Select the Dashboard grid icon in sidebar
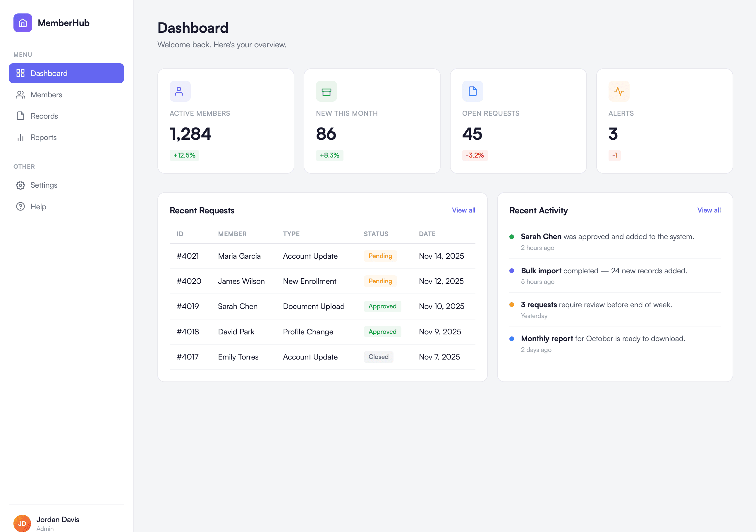Screen dimensions: 756x532 tap(20, 73)
